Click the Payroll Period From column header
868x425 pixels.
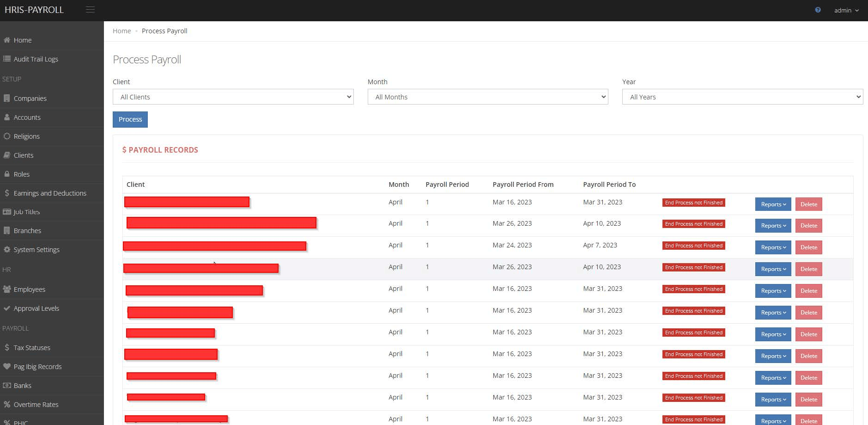[523, 185]
